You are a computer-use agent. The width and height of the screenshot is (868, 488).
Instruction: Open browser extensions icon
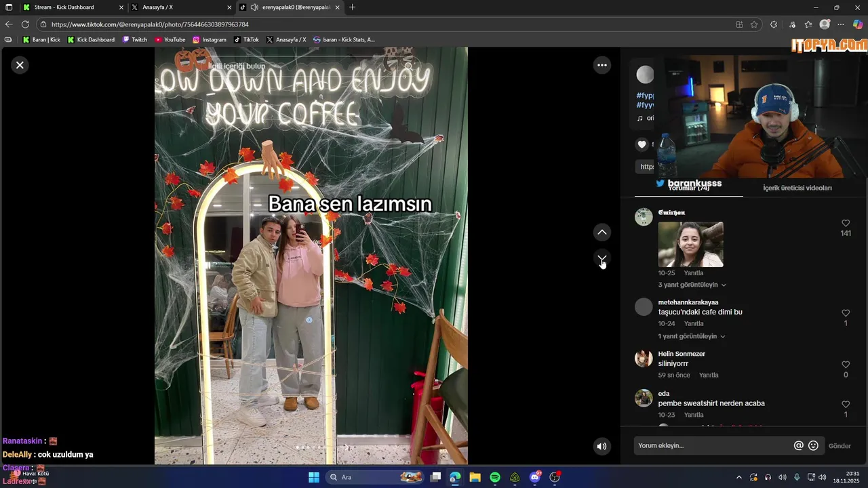(x=774, y=24)
